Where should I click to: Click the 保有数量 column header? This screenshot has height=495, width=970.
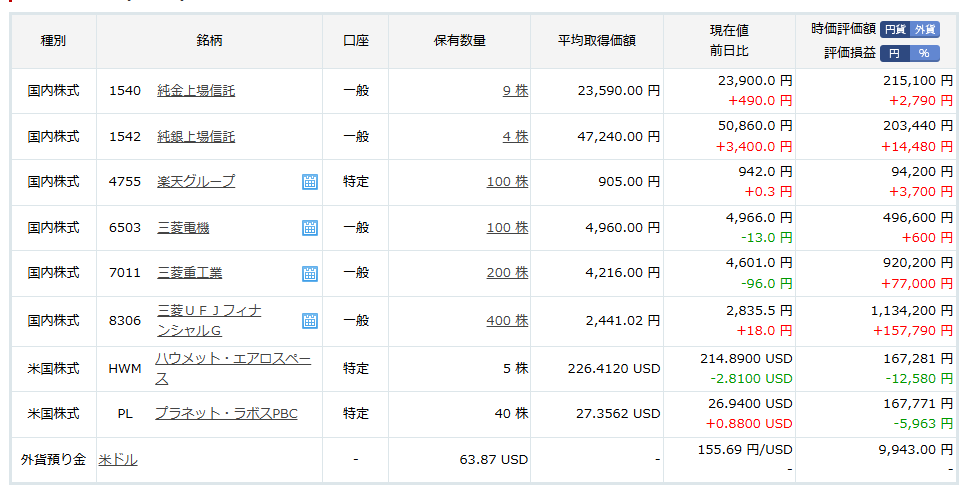459,41
